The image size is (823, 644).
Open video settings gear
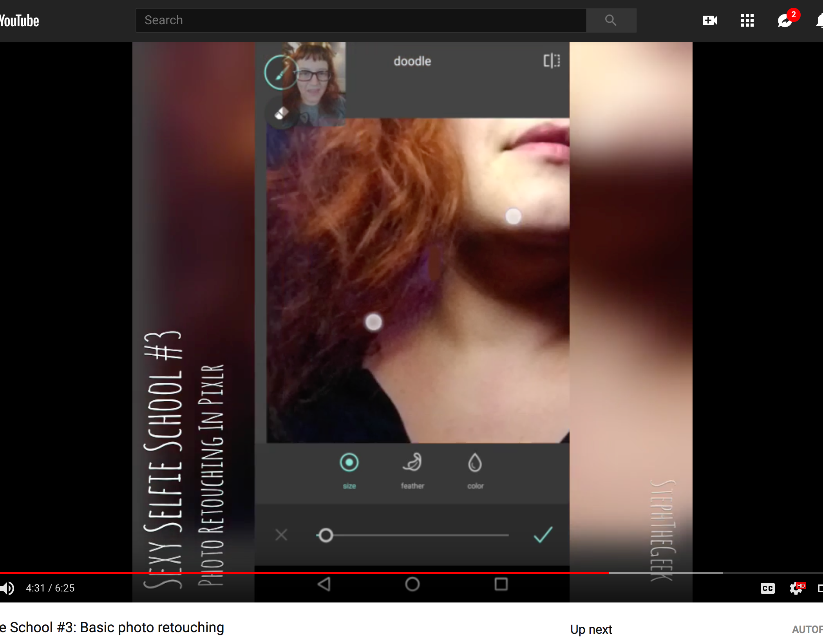[797, 588]
